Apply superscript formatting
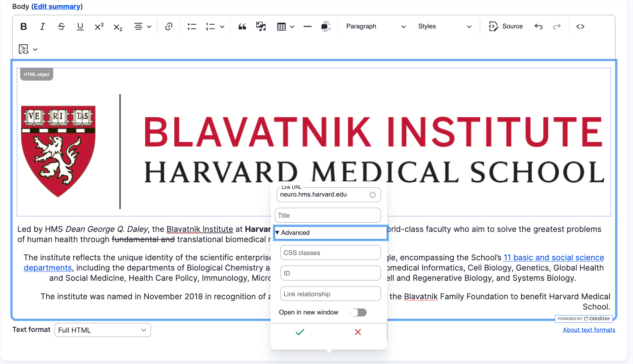 tap(99, 26)
